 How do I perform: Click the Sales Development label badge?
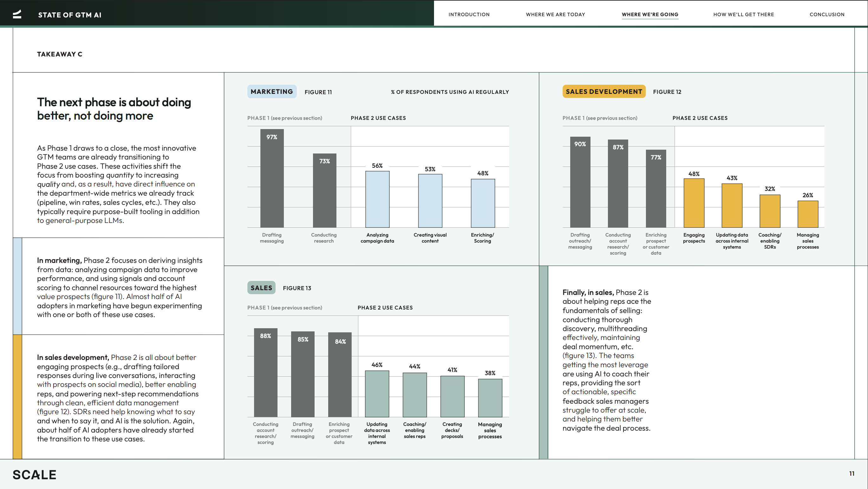(x=603, y=92)
